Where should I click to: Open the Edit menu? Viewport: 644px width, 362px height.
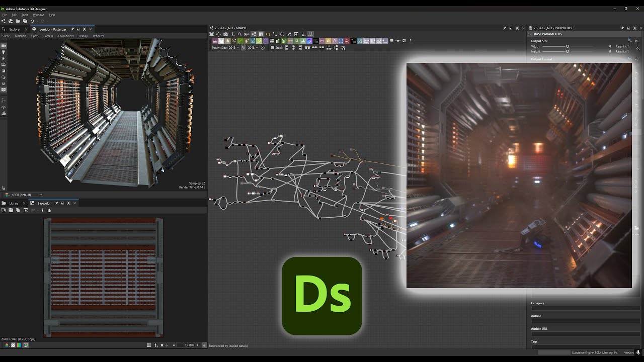coord(14,15)
